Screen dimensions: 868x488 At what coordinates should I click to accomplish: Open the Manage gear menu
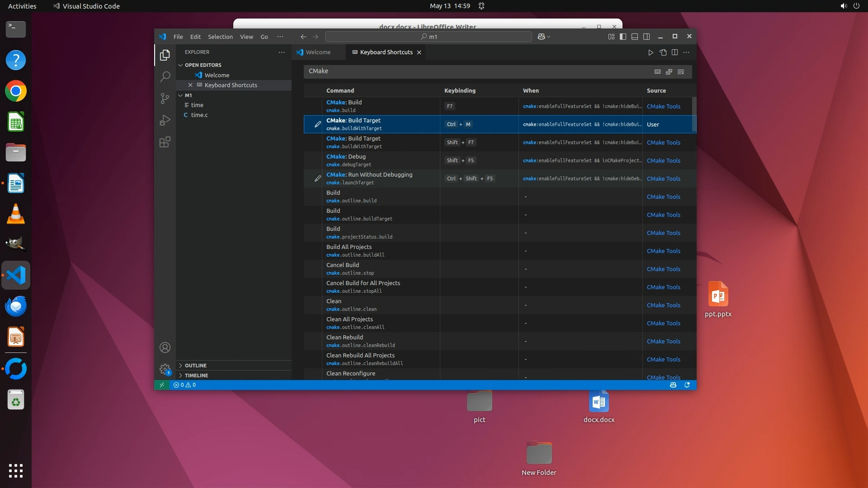point(165,369)
